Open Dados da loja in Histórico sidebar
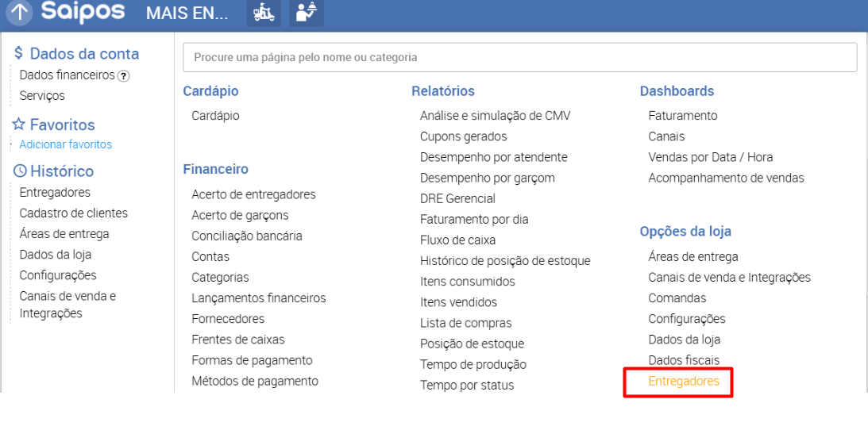 point(56,255)
